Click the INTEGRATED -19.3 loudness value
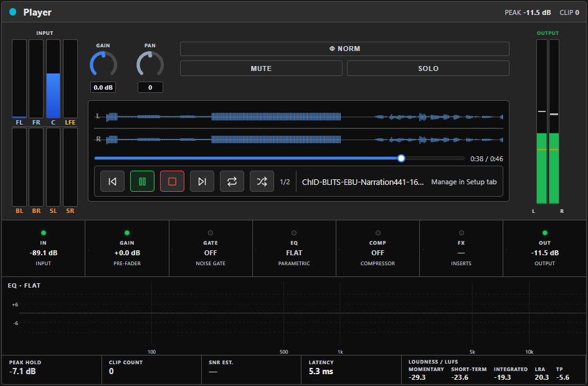Image resolution: width=588 pixels, height=386 pixels. tap(502, 377)
